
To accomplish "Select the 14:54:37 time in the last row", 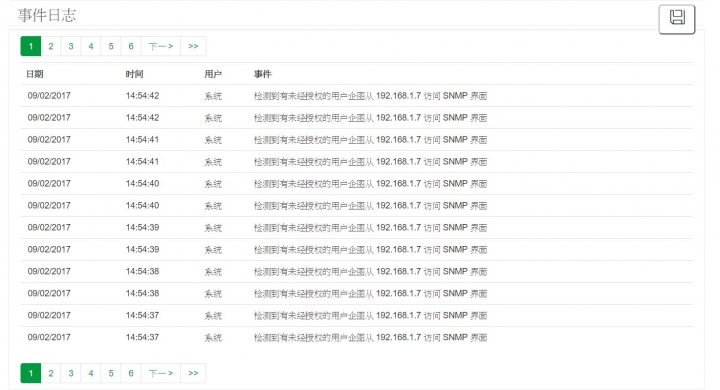I will tap(142, 337).
